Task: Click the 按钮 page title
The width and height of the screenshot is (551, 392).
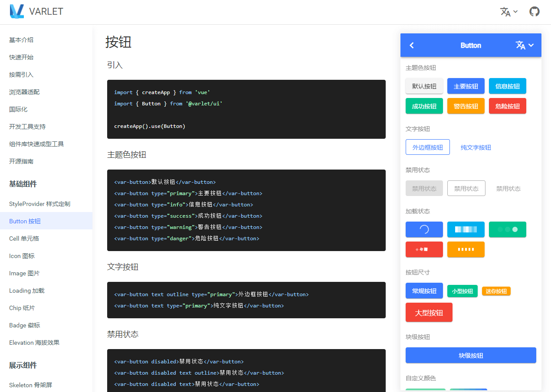Action: tap(118, 42)
